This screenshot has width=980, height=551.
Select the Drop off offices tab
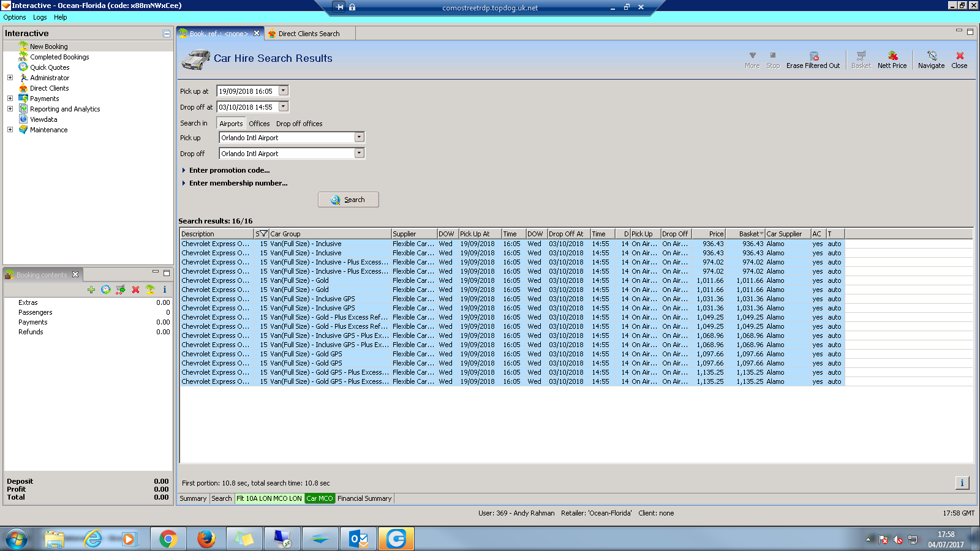coord(299,124)
